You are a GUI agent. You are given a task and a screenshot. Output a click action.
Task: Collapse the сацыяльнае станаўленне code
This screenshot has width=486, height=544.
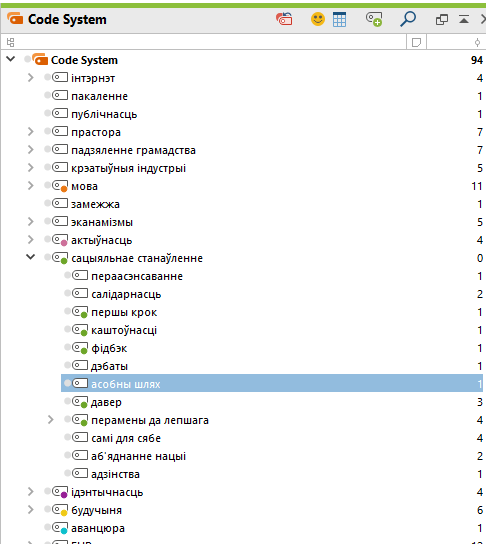tap(31, 257)
